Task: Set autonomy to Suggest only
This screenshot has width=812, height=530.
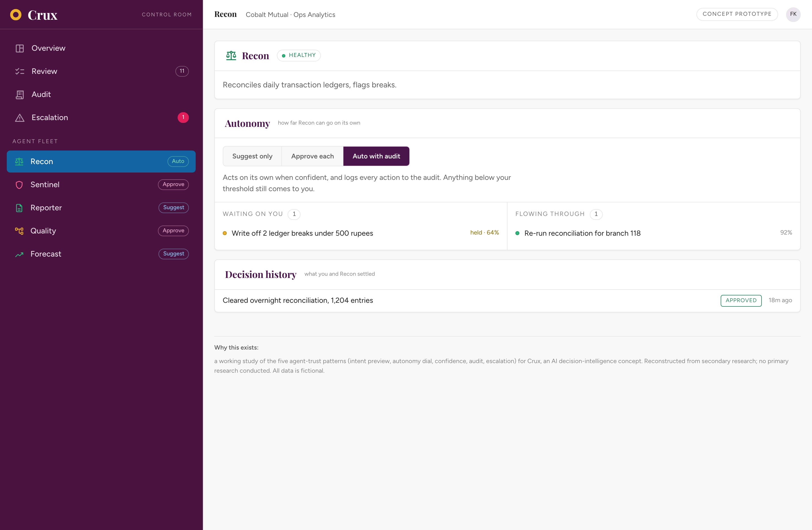Action: tap(252, 156)
